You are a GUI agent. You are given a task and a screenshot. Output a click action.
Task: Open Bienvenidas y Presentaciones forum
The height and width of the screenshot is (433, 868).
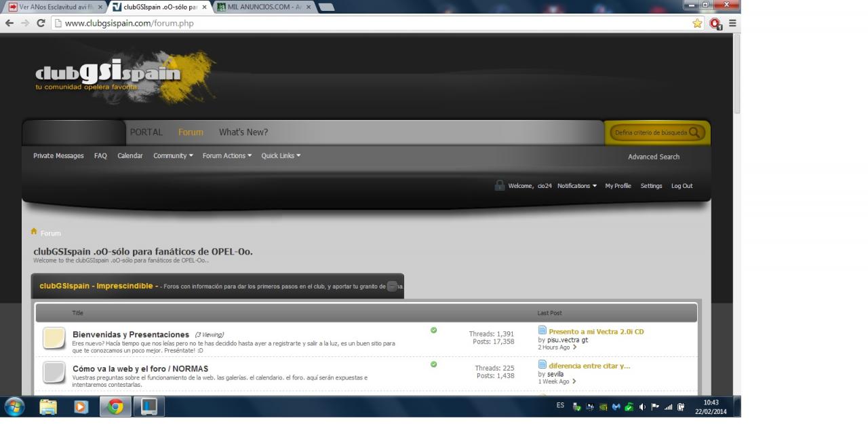pos(131,335)
